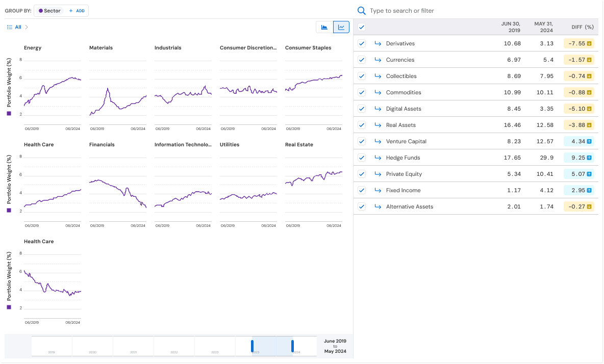604x364 pixels.
Task: Click the Sector grouping chip
Action: [49, 11]
